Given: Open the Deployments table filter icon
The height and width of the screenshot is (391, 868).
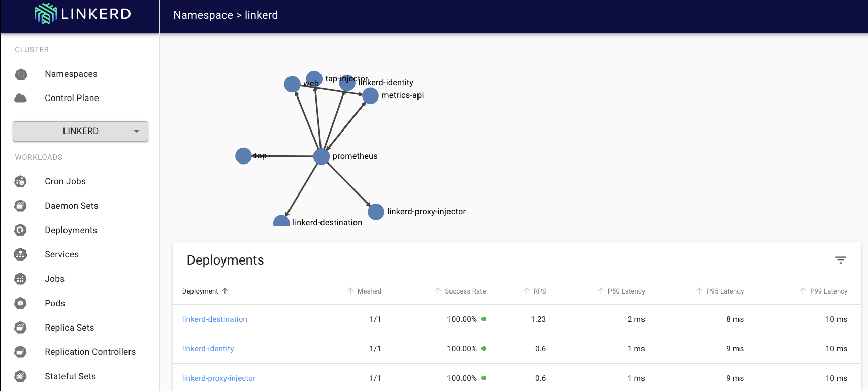Looking at the screenshot, I should (x=841, y=260).
